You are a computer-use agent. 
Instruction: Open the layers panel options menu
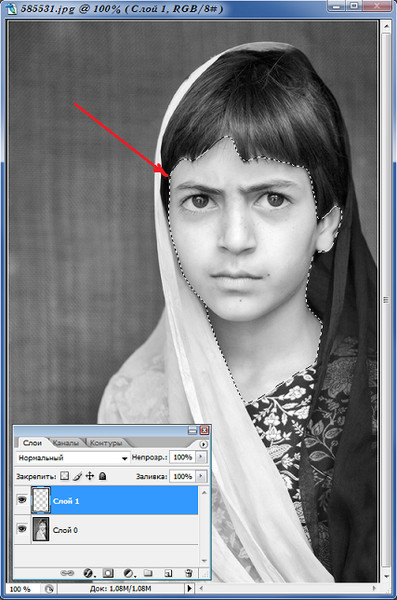[x=203, y=444]
